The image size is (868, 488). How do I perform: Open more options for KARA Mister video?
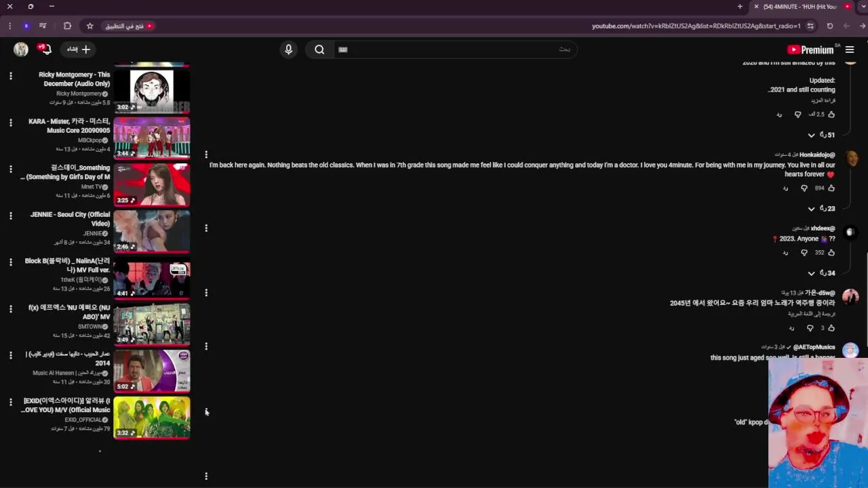pos(11,123)
